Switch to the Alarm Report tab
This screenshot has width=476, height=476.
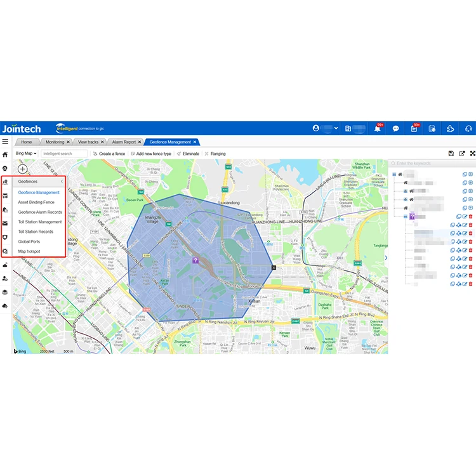[124, 142]
